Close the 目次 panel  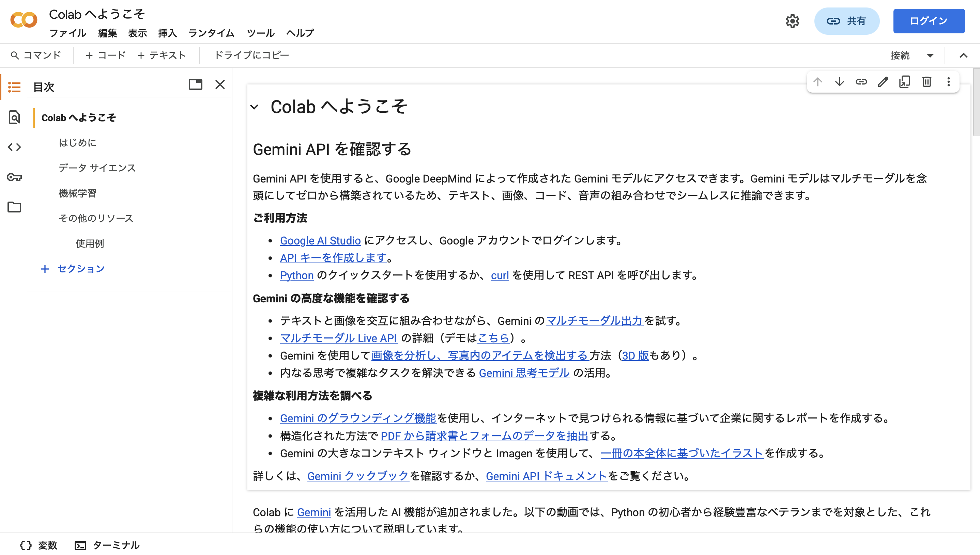[220, 84]
